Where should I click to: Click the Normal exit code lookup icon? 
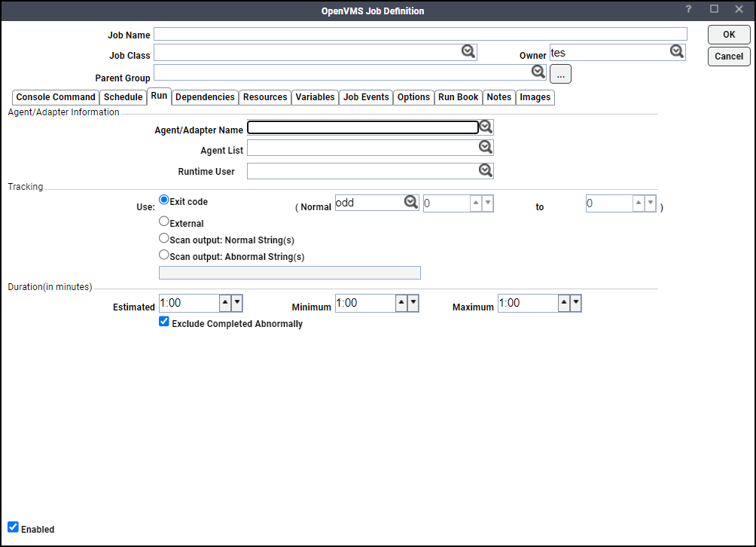[x=410, y=202]
